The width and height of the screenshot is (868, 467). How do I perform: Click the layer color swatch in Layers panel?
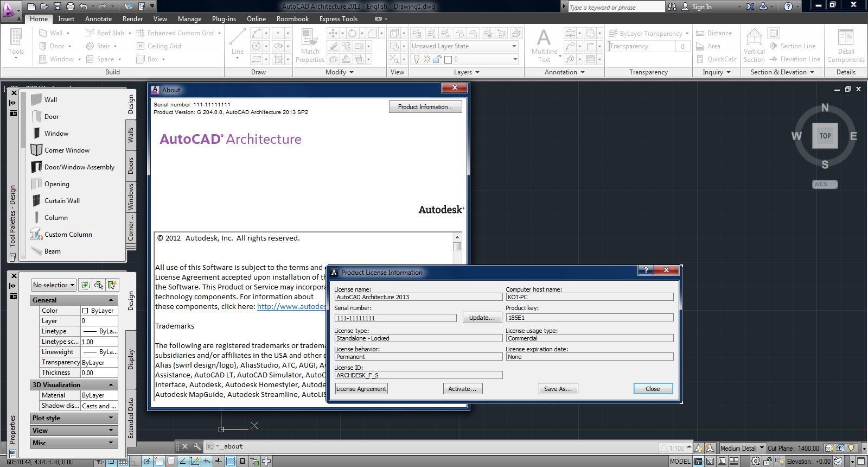tap(448, 59)
